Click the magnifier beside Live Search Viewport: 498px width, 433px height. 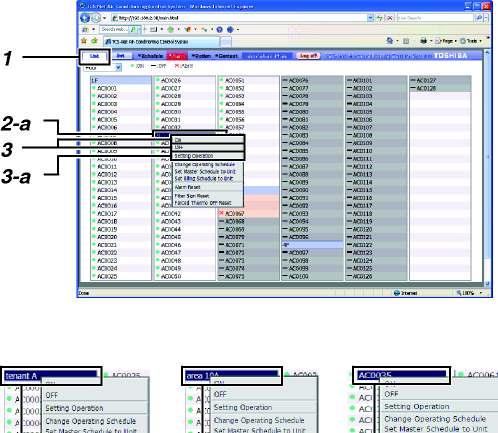click(x=479, y=18)
